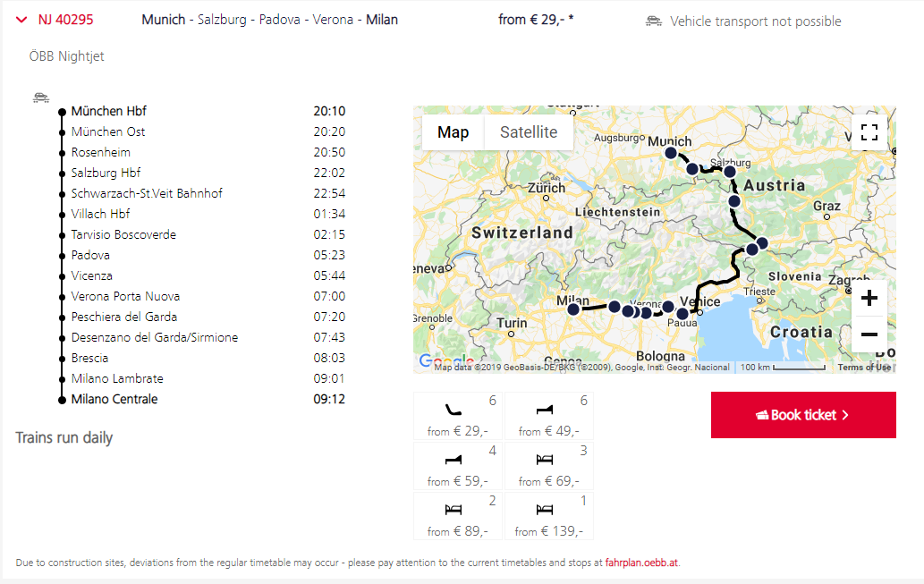Screen dimensions: 924x584
Task: Click the Milano Lambrate stop
Action: [x=117, y=379]
